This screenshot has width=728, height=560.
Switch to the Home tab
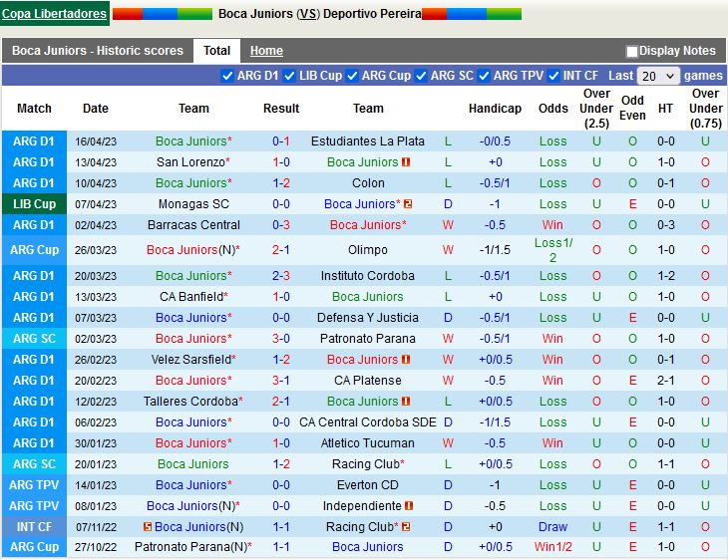click(266, 51)
